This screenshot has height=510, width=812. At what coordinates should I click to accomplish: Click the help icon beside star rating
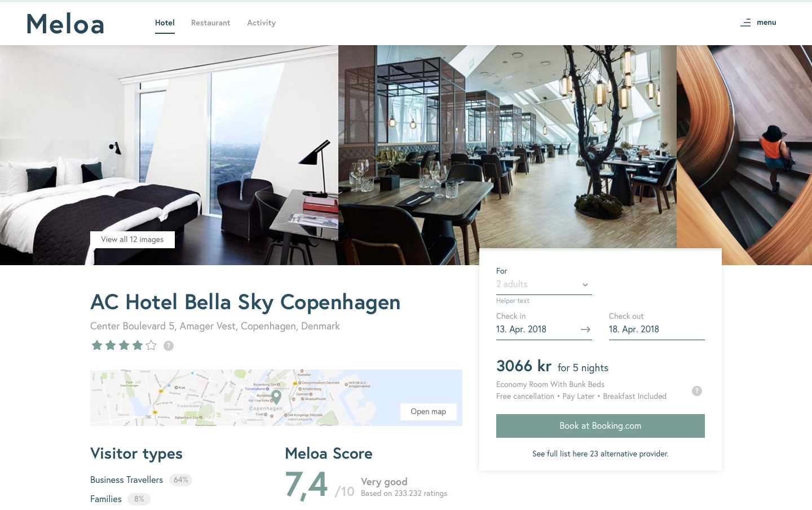coord(169,346)
